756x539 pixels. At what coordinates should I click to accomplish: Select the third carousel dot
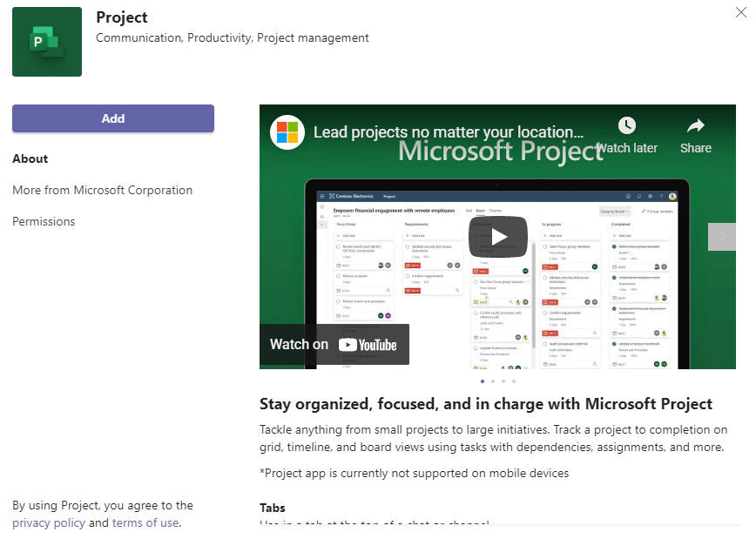click(x=503, y=381)
